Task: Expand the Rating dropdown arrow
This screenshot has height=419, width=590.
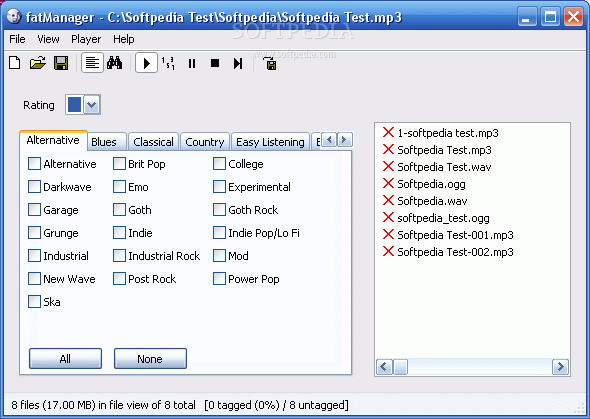Action: [x=91, y=105]
